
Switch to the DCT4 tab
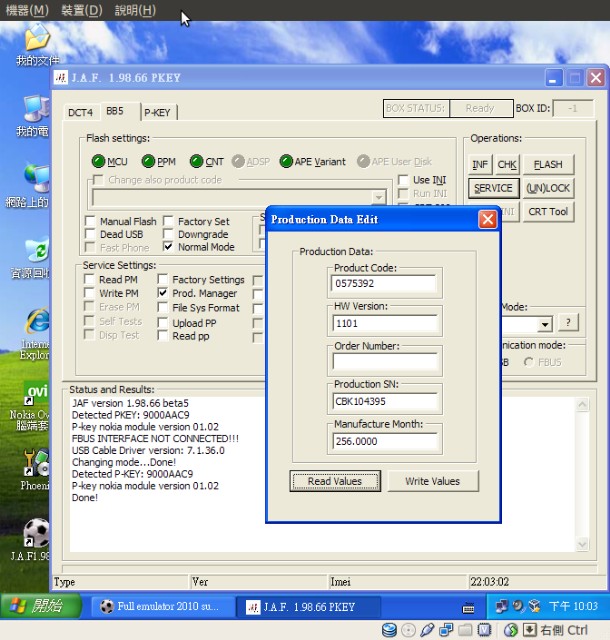click(80, 112)
